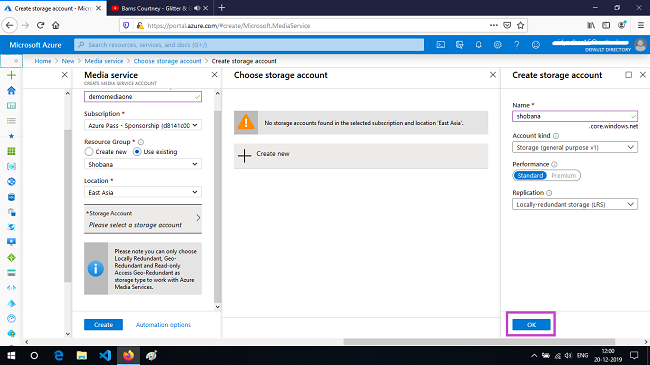Open All services list icon in sidebar
Image resolution: width=650 pixels, height=365 pixels.
pos(12,121)
